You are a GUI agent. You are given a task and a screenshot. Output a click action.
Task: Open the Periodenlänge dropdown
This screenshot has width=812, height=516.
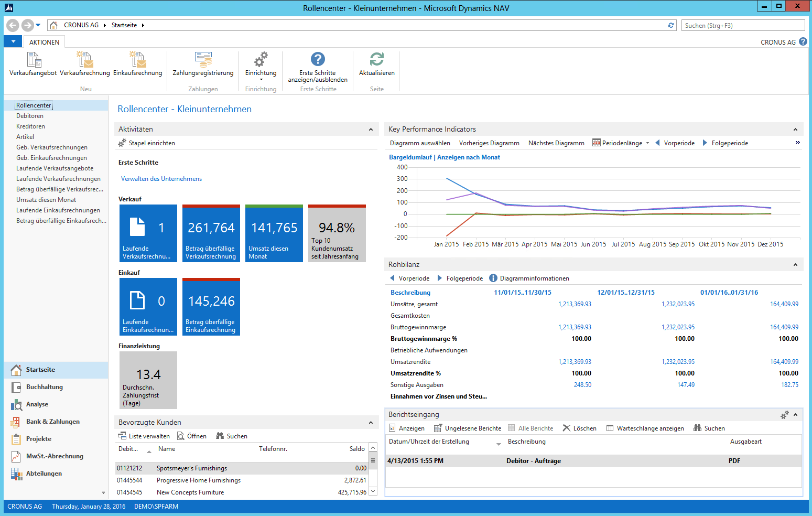(x=621, y=143)
